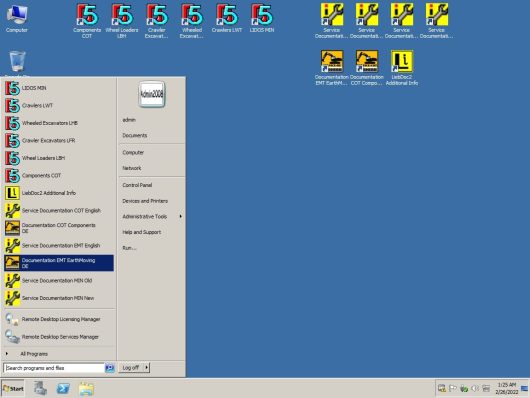Open the admin user folder link

click(151, 120)
